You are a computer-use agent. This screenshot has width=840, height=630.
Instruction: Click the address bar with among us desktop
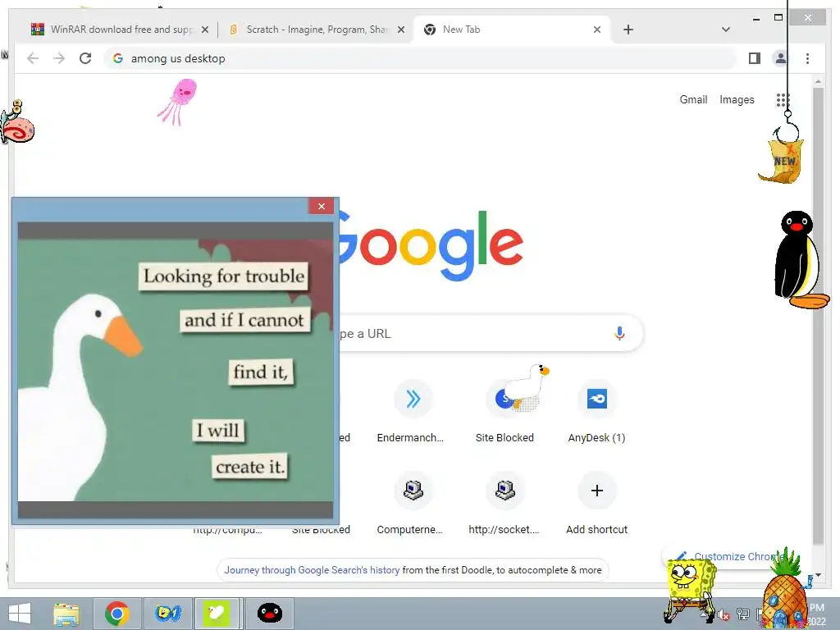tap(421, 58)
